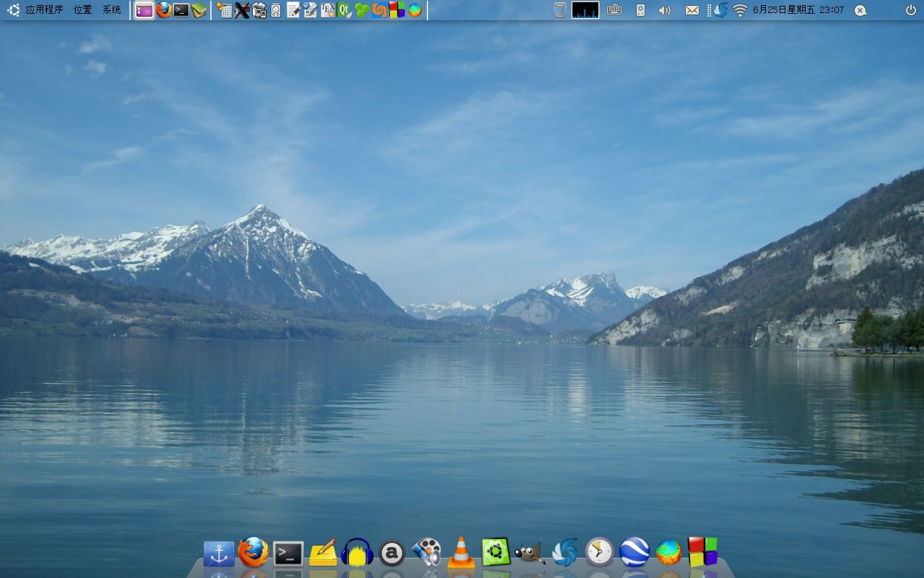Open the green Ubuntu logo app in dock
Image resolution: width=924 pixels, height=578 pixels.
(496, 553)
